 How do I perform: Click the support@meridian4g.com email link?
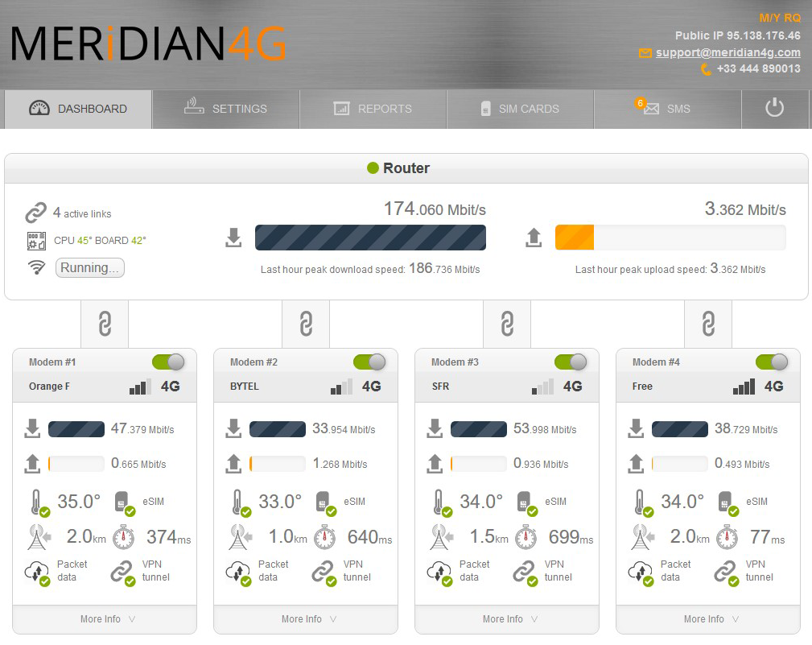tap(728, 52)
